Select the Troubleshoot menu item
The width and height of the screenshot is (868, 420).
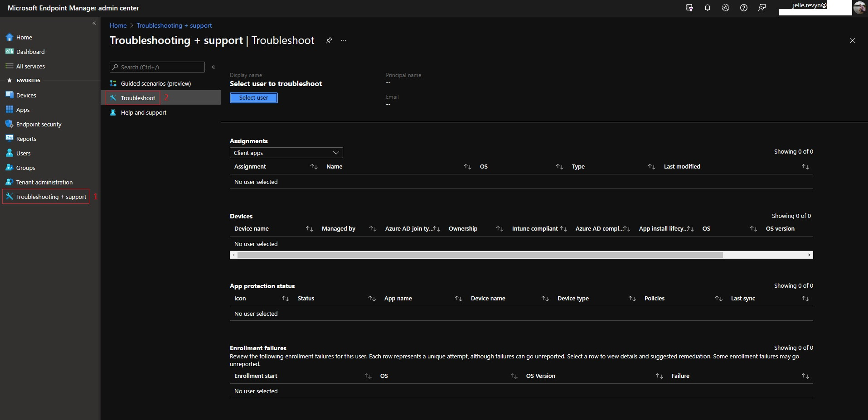click(138, 98)
